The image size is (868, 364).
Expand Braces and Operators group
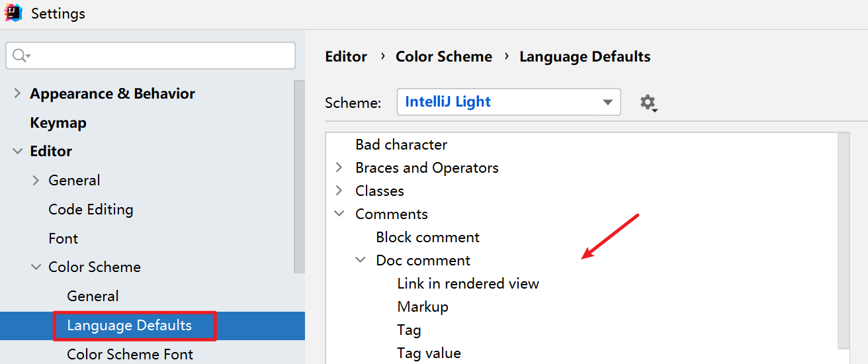click(x=339, y=167)
